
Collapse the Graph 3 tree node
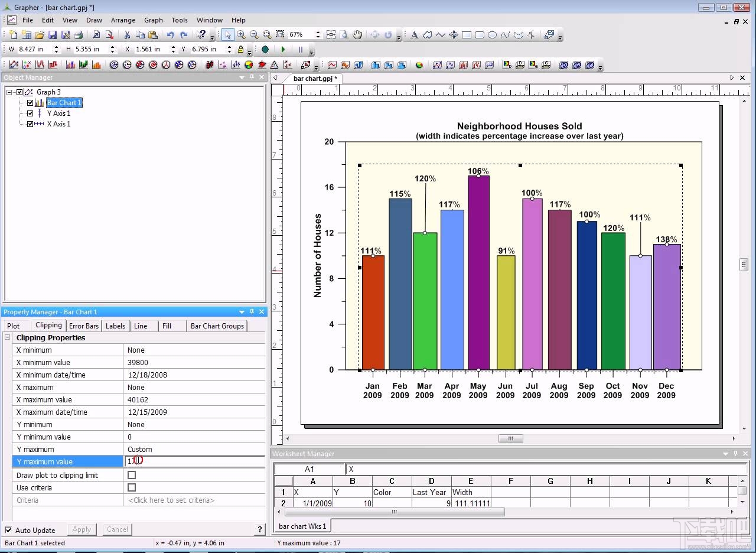click(9, 92)
